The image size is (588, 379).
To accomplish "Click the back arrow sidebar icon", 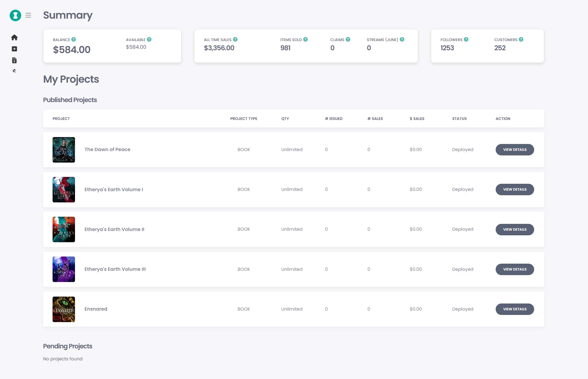I will click(14, 71).
